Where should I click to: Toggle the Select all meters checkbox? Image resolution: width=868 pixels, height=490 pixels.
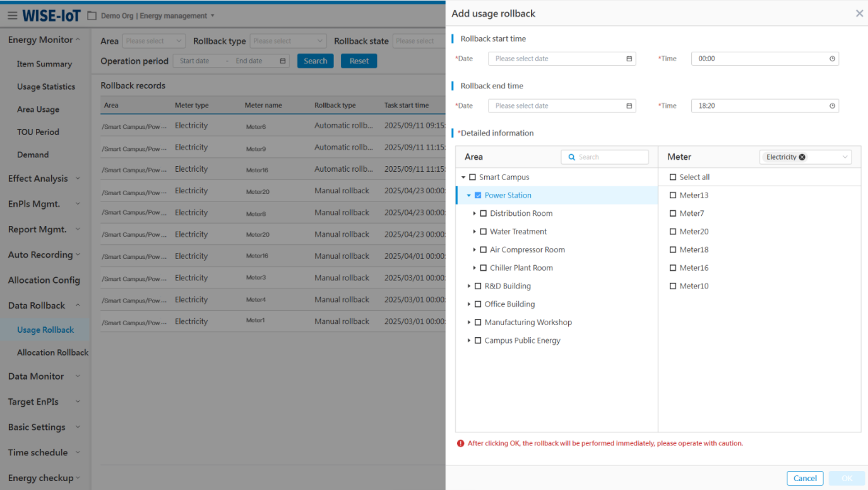coord(673,177)
